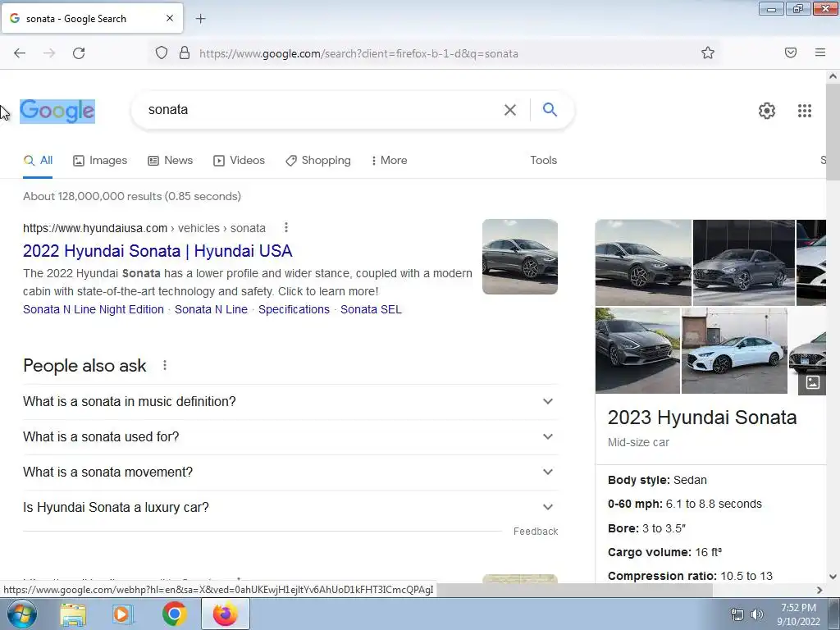Clear the search box with the X icon
The height and width of the screenshot is (630, 840).
[x=510, y=110]
